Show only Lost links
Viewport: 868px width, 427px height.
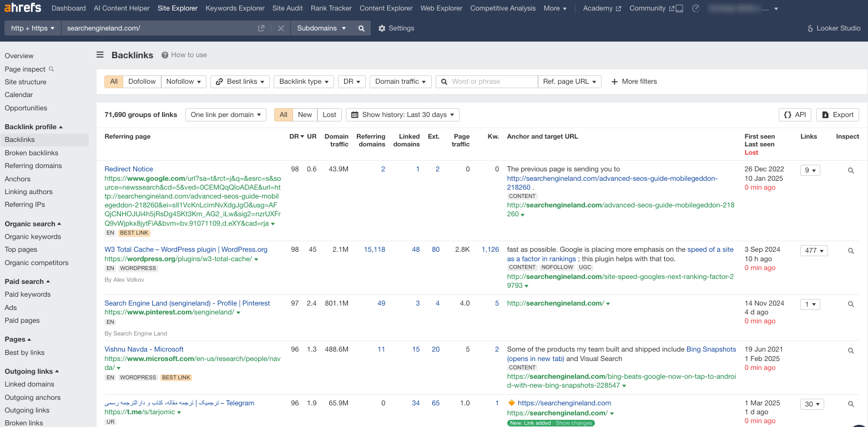(x=330, y=115)
